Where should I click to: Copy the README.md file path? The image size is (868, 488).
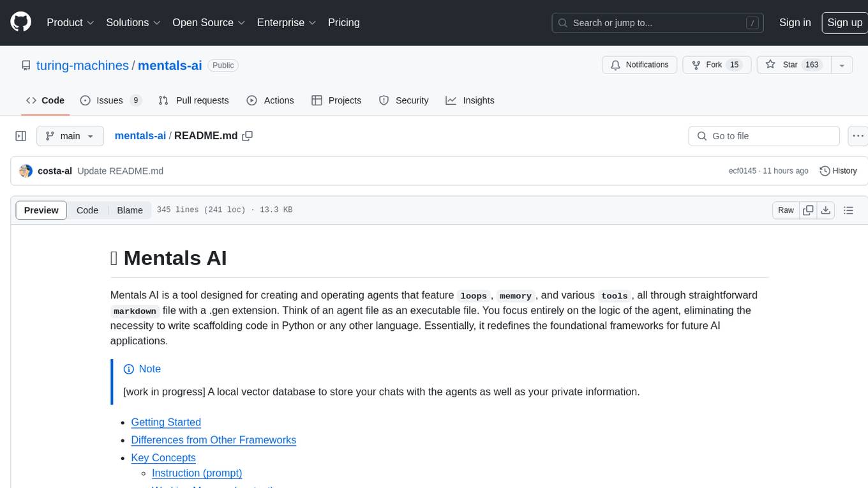[x=248, y=135]
